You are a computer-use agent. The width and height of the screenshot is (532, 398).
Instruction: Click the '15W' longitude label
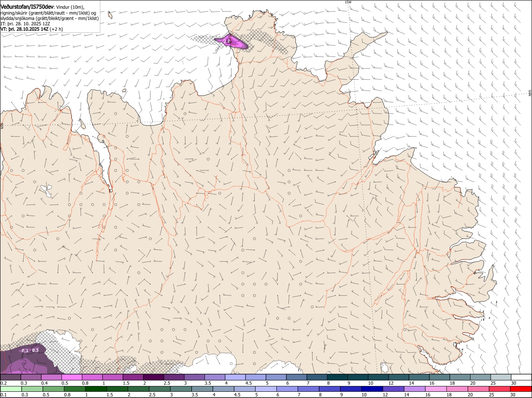tap(348, 2)
